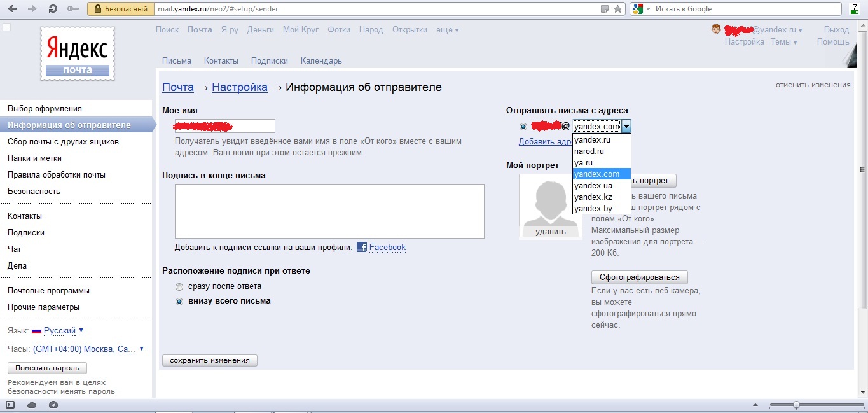
Task: Open the Контакты tab
Action: [221, 61]
